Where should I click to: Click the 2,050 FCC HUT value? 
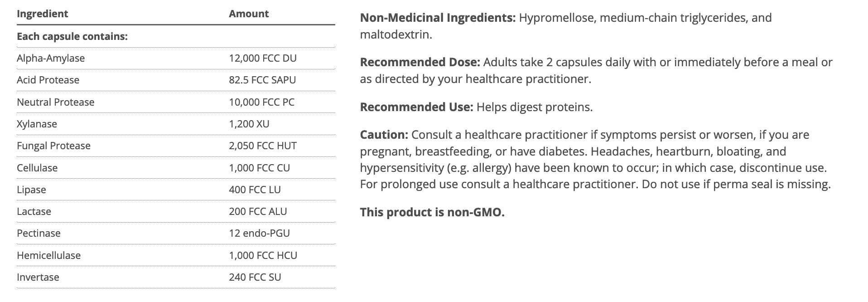(x=263, y=146)
